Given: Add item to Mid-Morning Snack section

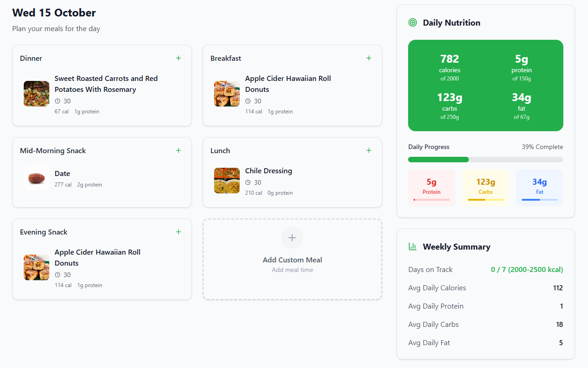Looking at the screenshot, I should pyautogui.click(x=178, y=150).
